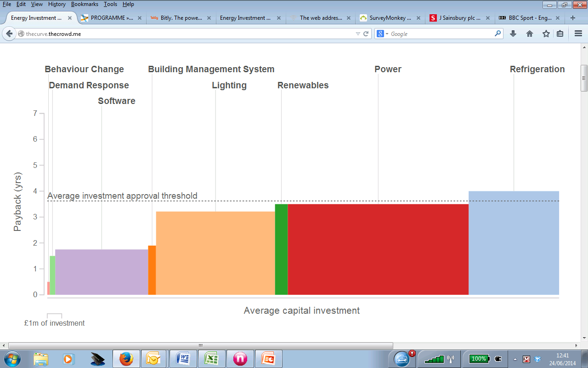The height and width of the screenshot is (368, 588).
Task: Open Outlook from the taskbar
Action: point(154,358)
